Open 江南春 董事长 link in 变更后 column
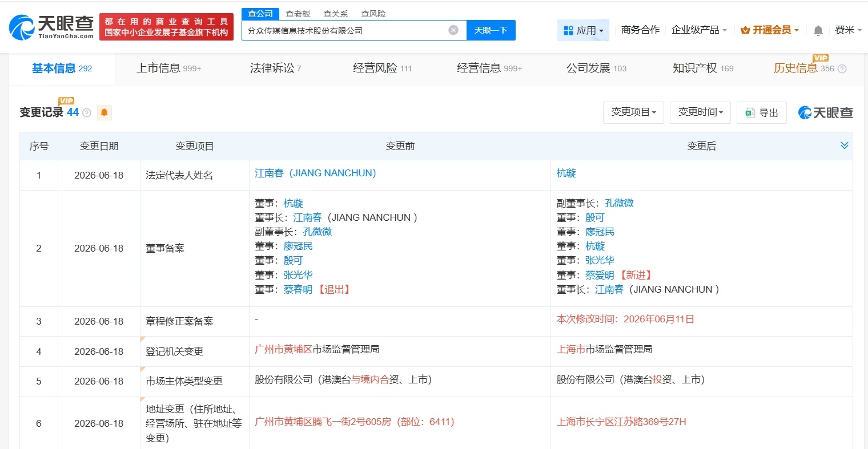Viewport: 868px width, 449px height. click(609, 289)
